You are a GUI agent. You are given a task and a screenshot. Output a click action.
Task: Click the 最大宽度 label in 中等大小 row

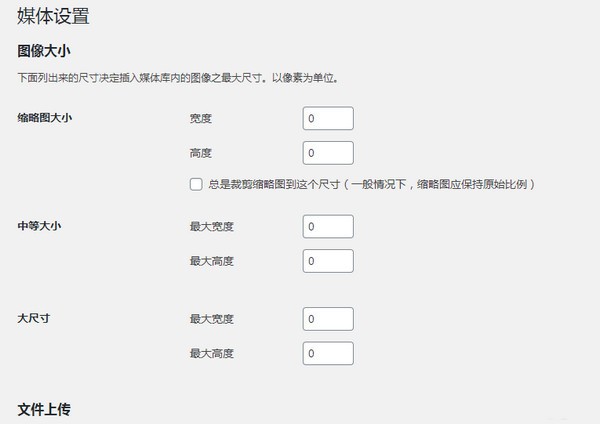coord(212,227)
